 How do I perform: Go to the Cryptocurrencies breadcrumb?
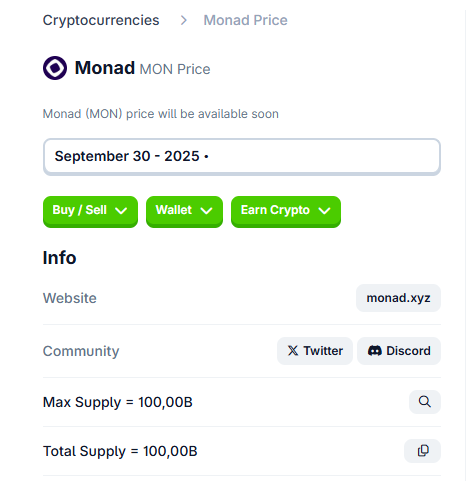(101, 20)
